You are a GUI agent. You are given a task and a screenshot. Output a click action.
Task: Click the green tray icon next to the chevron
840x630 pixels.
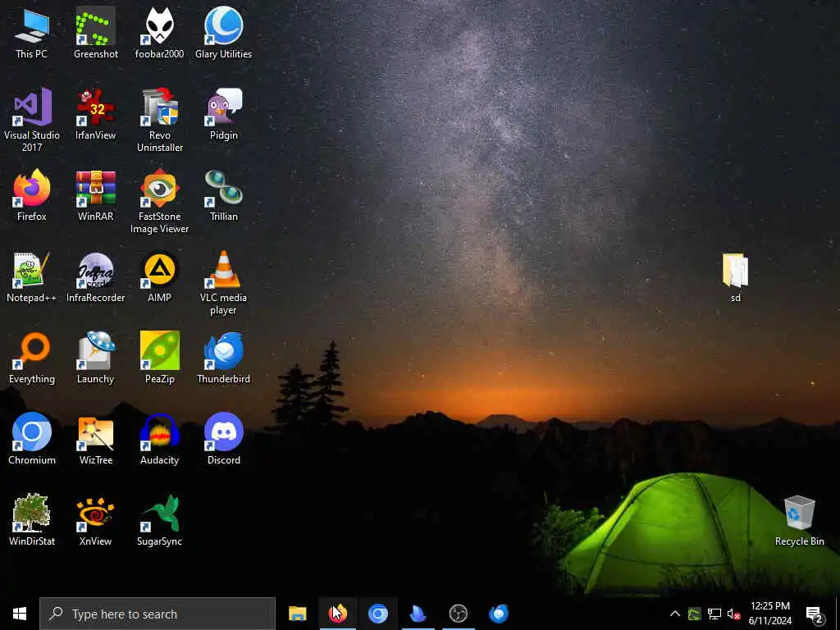click(x=694, y=614)
